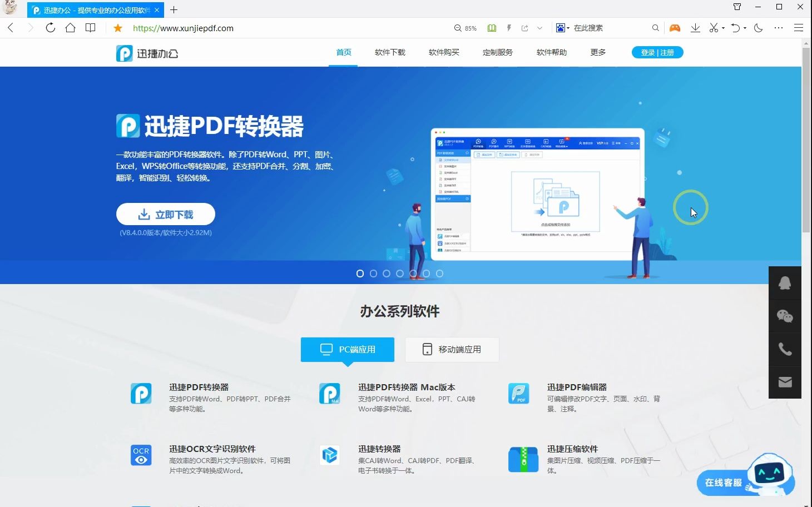Open the 更多 navigation menu

(x=598, y=52)
